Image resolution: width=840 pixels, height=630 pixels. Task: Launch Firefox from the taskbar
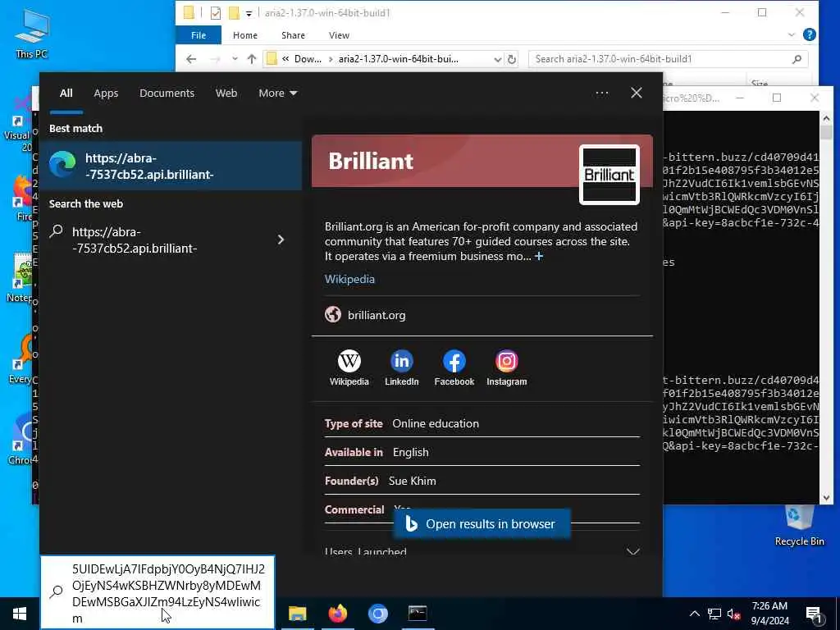(337, 614)
